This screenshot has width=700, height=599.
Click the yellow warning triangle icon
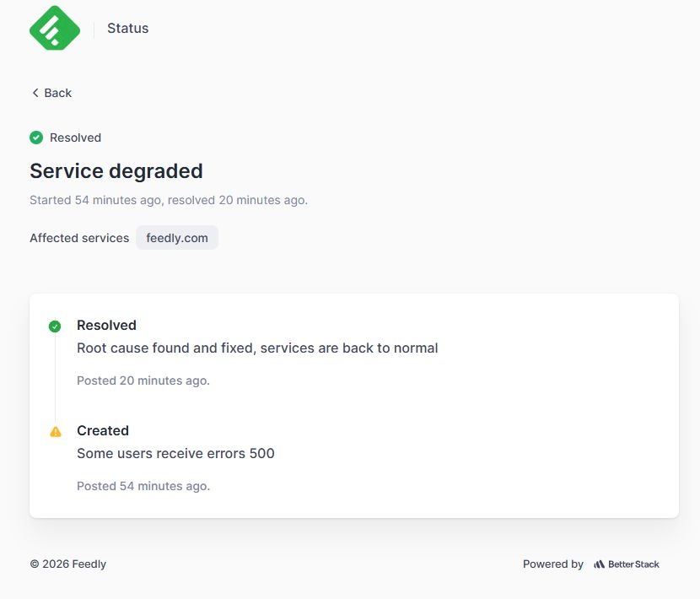[56, 432]
